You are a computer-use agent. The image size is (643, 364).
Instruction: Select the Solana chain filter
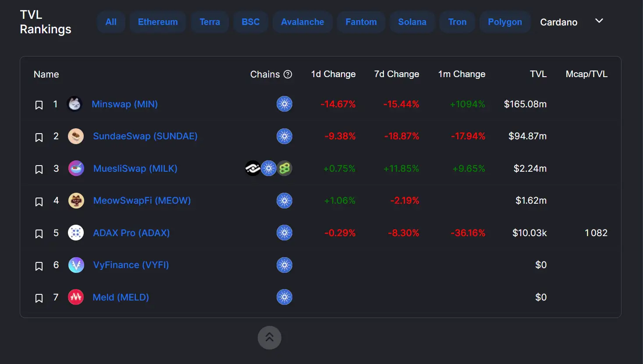(412, 21)
